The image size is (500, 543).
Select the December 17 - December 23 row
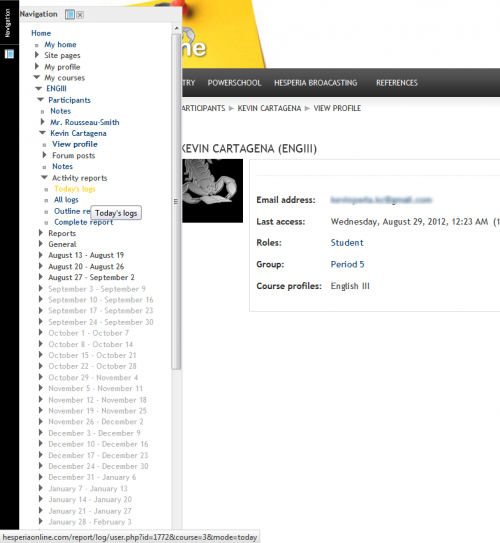(98, 455)
